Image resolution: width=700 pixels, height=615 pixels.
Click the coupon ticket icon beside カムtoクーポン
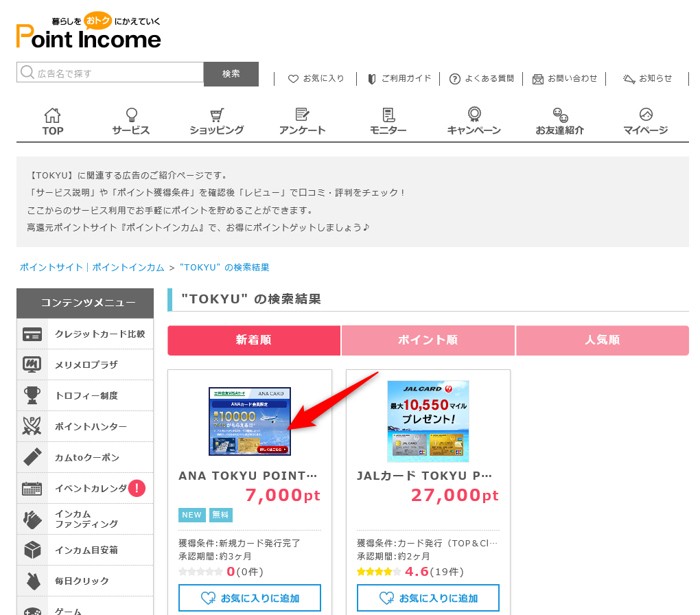coord(32,457)
